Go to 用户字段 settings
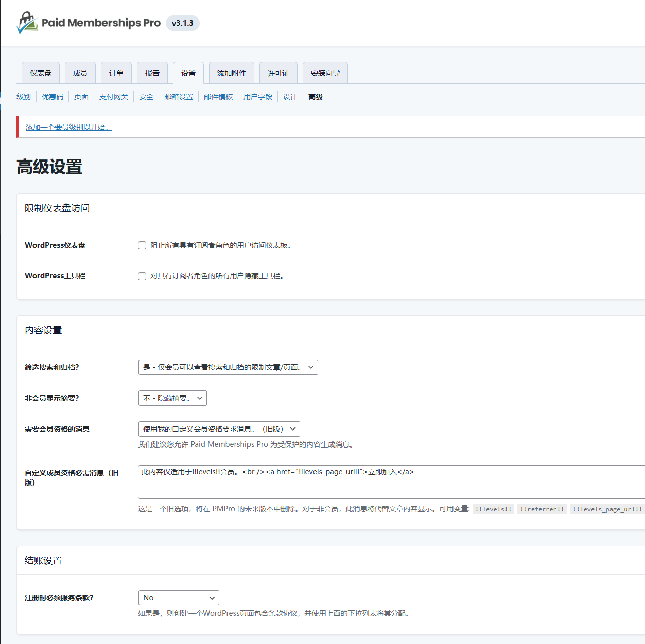This screenshot has width=645, height=644. [258, 97]
